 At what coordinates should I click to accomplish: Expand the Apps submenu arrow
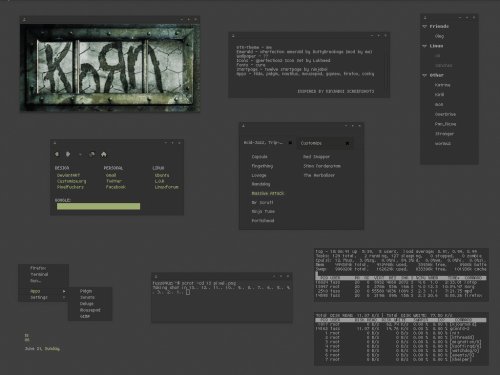coord(64,291)
